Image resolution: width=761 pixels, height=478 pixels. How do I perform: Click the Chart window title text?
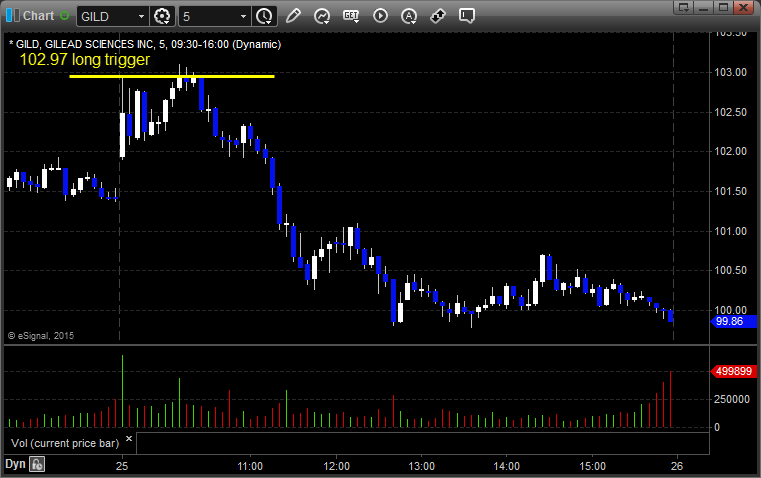(39, 16)
